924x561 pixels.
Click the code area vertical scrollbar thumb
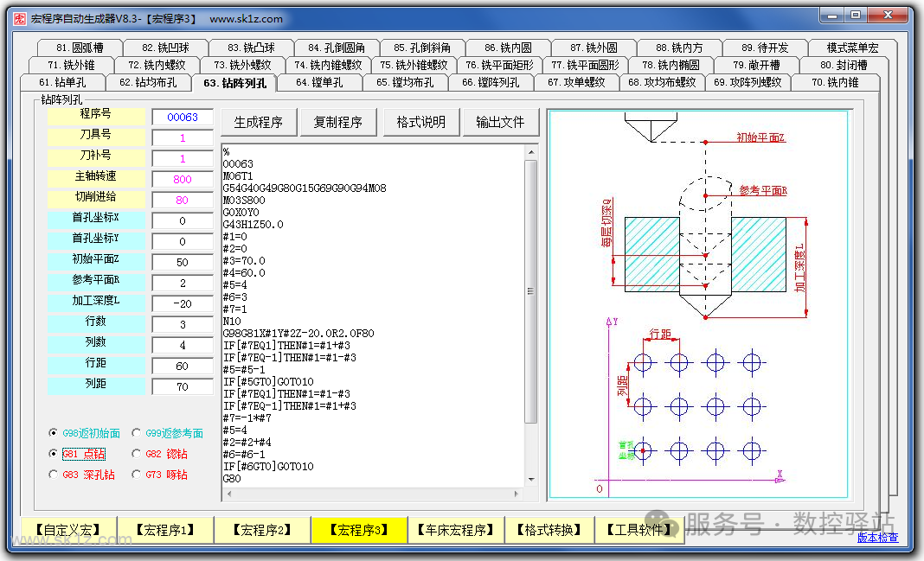pyautogui.click(x=531, y=290)
